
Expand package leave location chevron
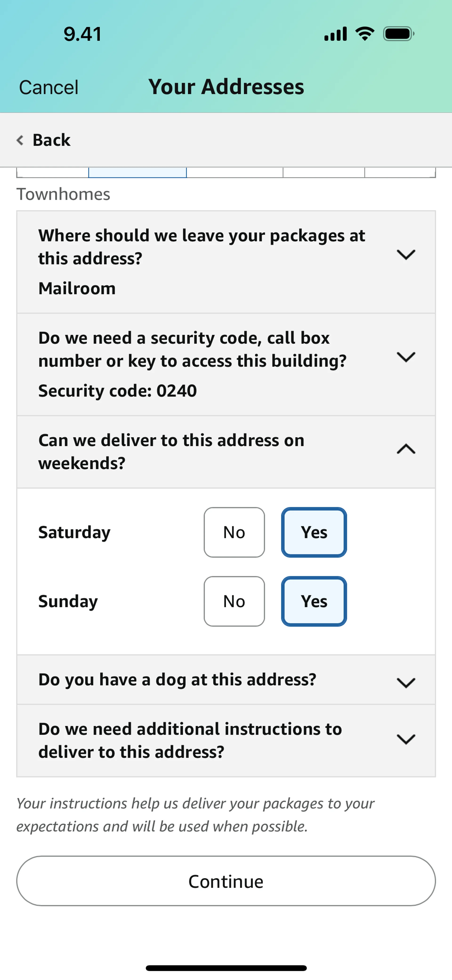[x=406, y=255]
